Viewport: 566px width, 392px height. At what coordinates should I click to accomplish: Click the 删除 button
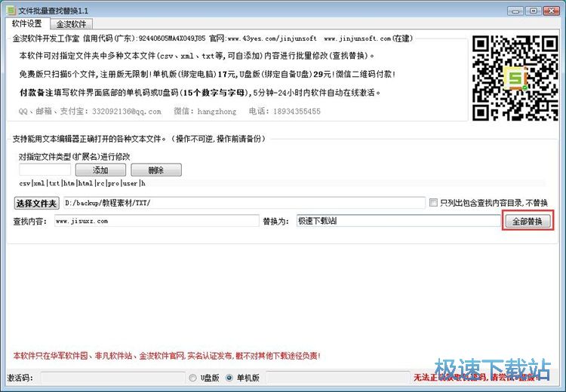pyautogui.click(x=156, y=170)
